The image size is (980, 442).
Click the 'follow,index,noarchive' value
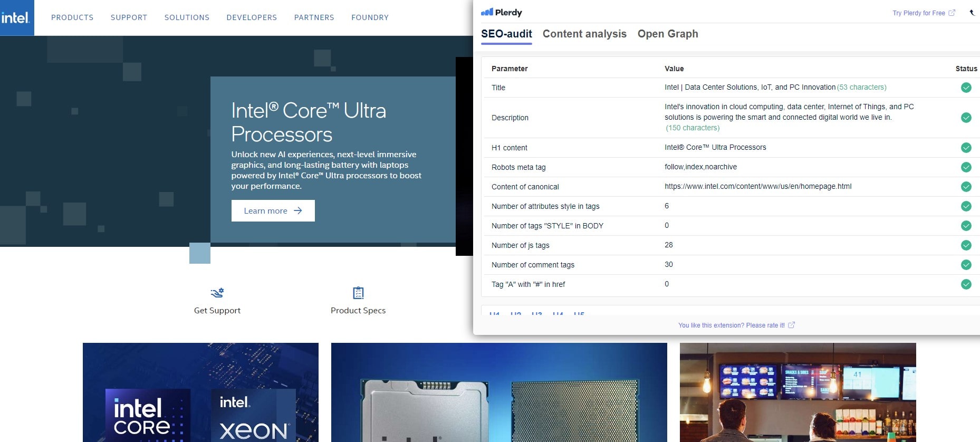coord(700,167)
